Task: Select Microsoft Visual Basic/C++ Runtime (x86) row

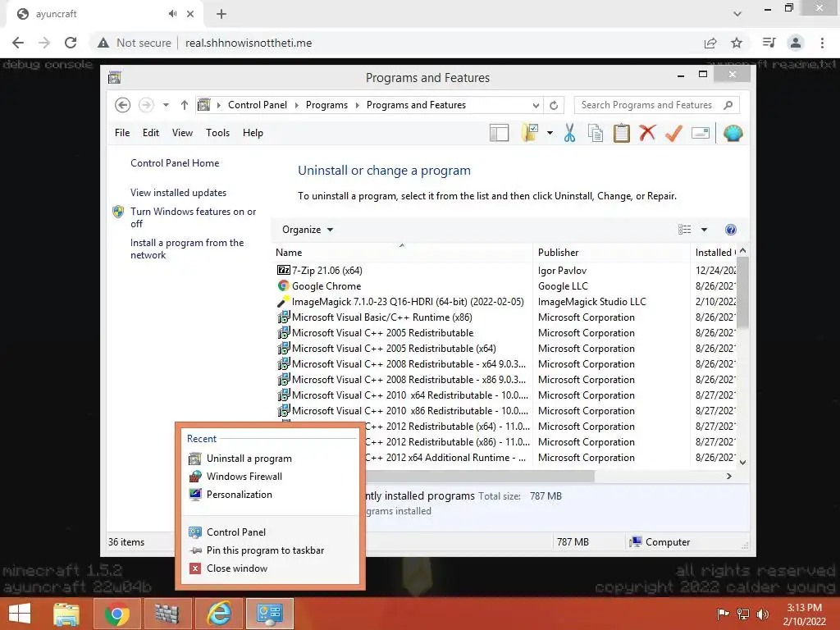Action: [505, 317]
